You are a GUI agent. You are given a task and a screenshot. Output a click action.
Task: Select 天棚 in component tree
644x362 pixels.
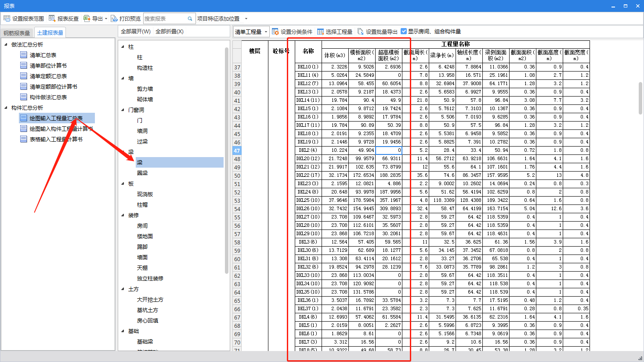coord(142,268)
